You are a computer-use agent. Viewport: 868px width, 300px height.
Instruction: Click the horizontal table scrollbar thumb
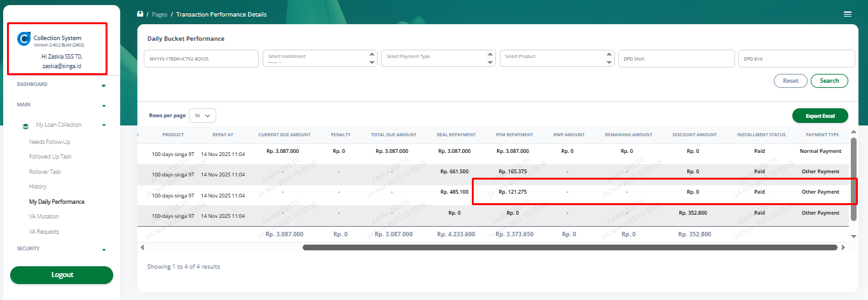click(570, 247)
